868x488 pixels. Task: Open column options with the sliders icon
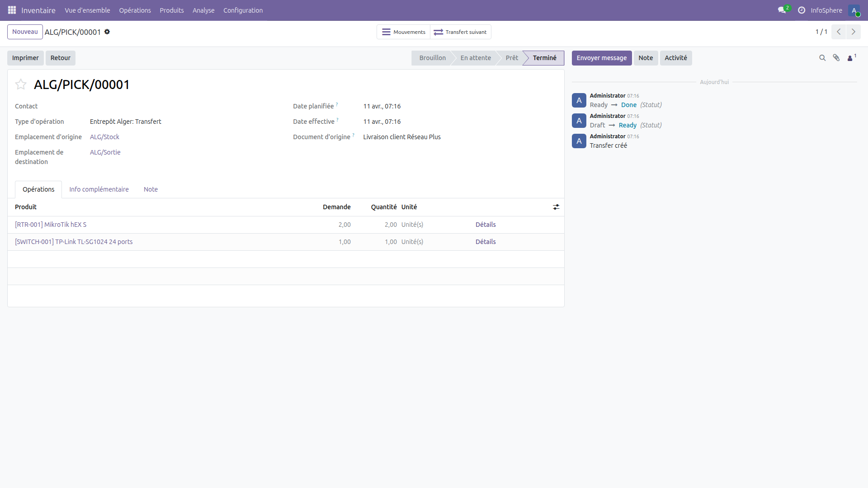pyautogui.click(x=556, y=207)
